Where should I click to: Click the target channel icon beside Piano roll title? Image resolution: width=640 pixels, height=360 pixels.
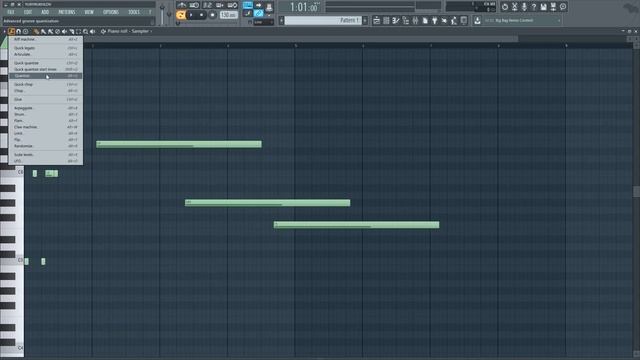[x=103, y=31]
